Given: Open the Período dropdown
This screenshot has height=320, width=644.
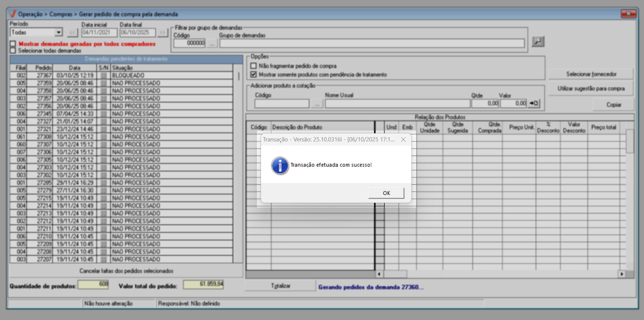Looking at the screenshot, I should 58,33.
